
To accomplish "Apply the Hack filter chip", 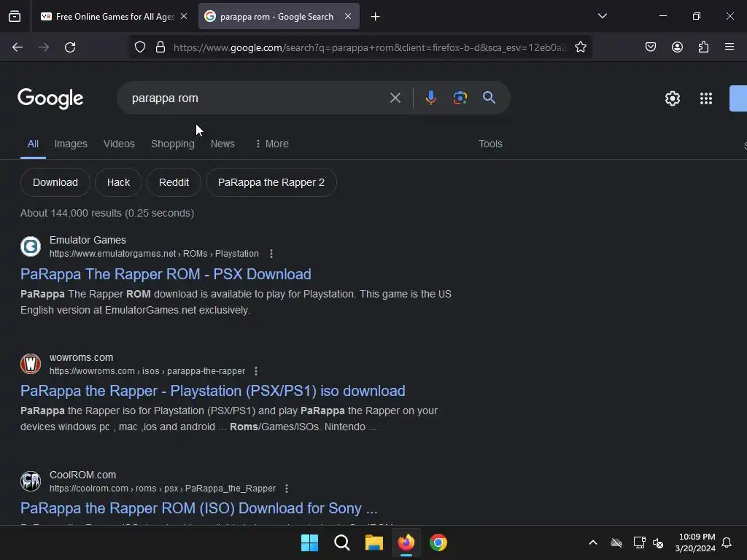I will pos(118,182).
